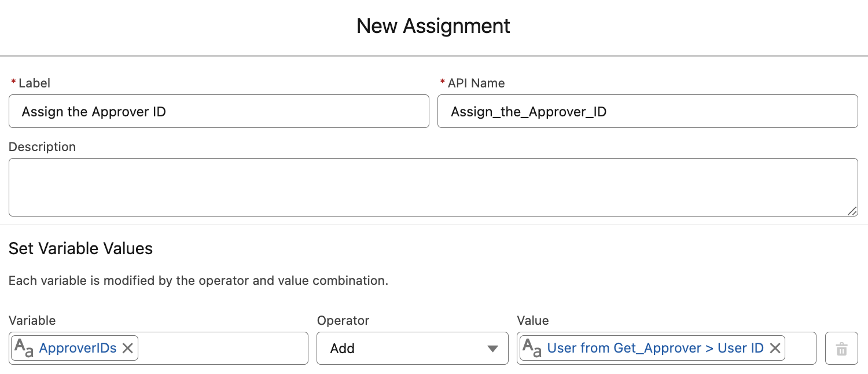
Task: Remove ApproverIDs by clicking its X icon
Action: coord(127,347)
